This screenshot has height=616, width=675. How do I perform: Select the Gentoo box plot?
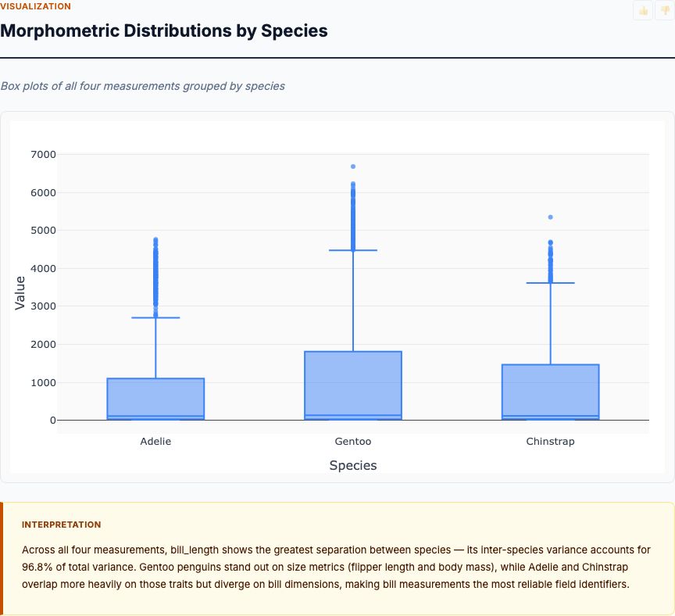[353, 383]
